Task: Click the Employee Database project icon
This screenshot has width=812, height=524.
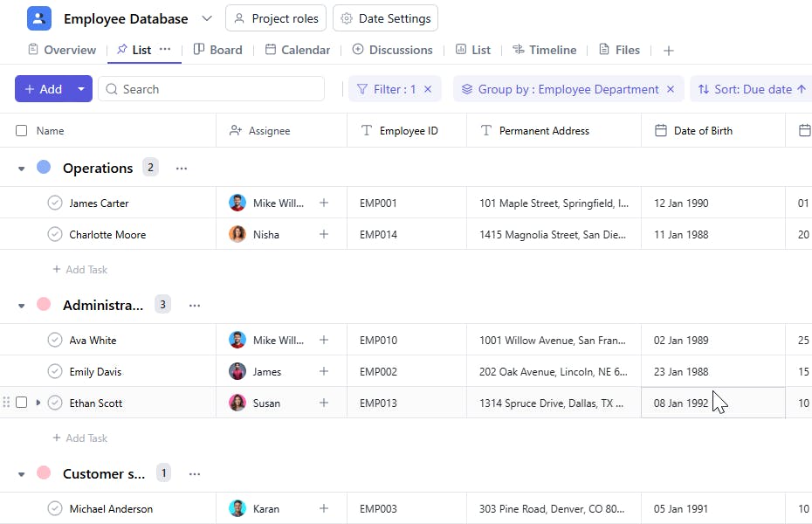Action: (x=39, y=18)
